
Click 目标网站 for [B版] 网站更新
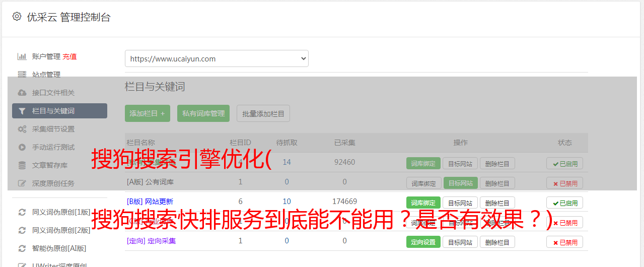[460, 203]
